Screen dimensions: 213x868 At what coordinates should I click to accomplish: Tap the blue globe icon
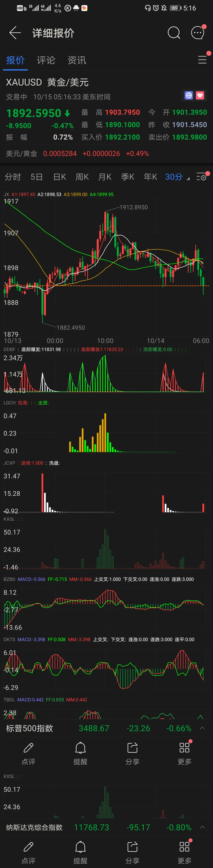point(189,95)
